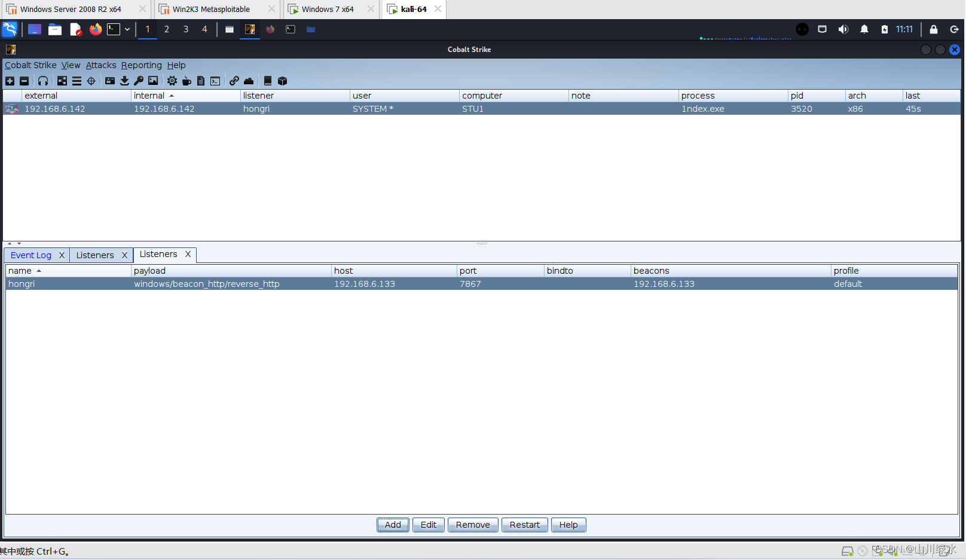
Task: Launch Firefox from the Kali panel
Action: pyautogui.click(x=96, y=29)
